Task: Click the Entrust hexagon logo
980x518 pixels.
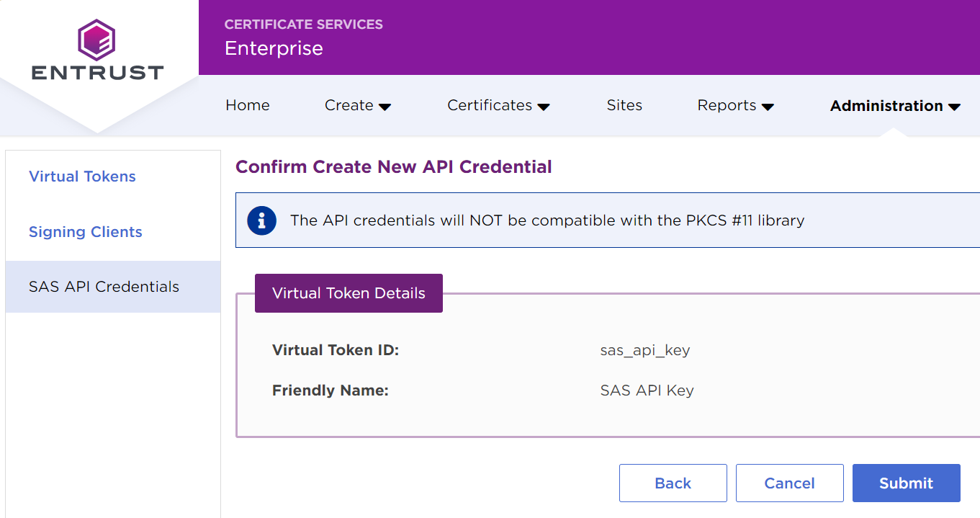Action: pos(97,40)
